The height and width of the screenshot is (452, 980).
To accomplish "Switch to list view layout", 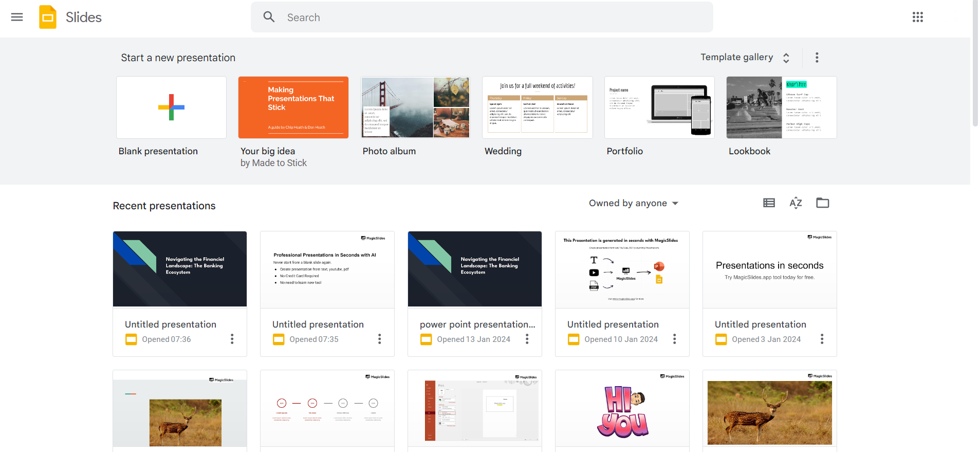I will pos(769,203).
